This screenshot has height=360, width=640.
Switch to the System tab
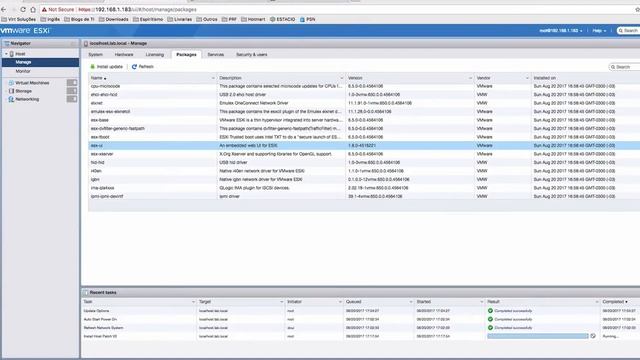[96, 54]
